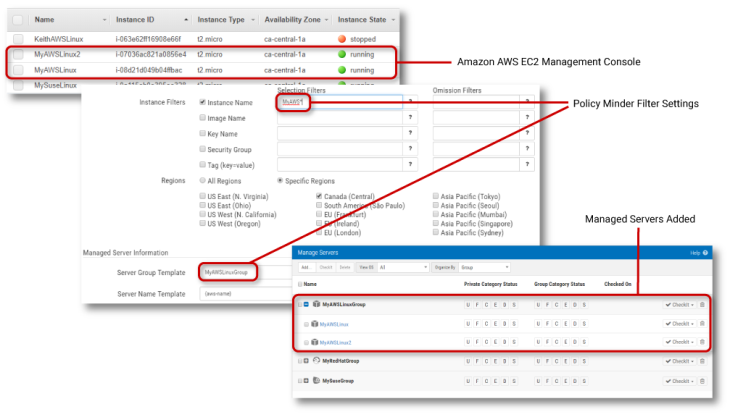This screenshot has width=730, height=417.
Task: Enable the Image Name filter checkbox
Action: (203, 118)
